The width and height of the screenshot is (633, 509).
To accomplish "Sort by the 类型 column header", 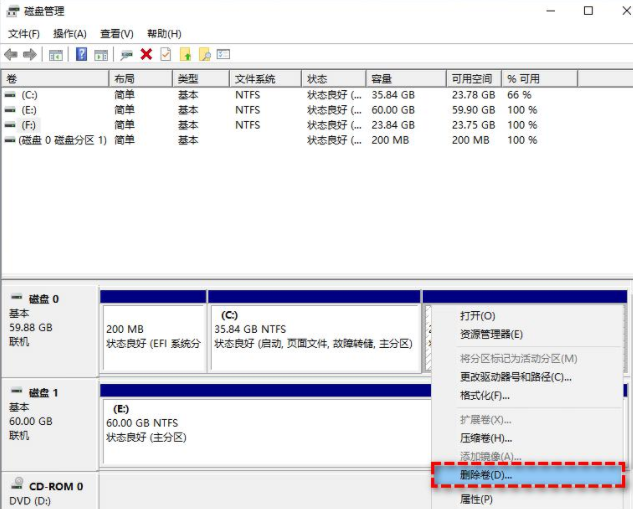I will pyautogui.click(x=201, y=79).
